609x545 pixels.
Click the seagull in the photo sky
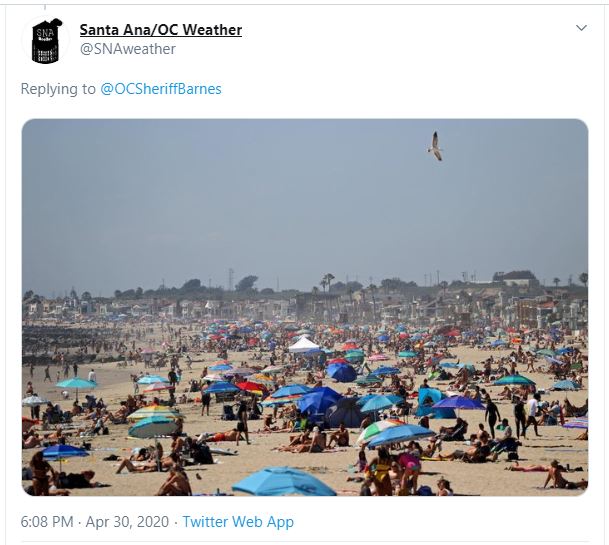(436, 146)
